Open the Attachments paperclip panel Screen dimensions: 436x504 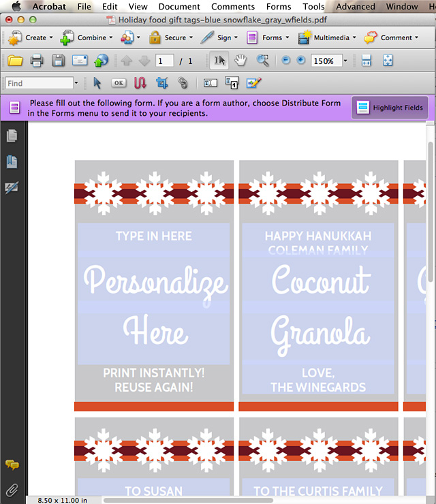12,490
